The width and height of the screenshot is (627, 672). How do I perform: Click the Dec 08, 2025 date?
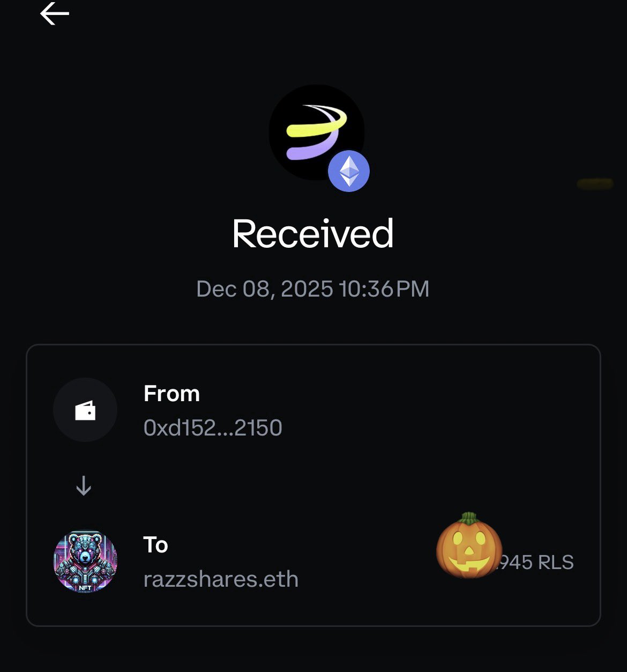coord(265,289)
